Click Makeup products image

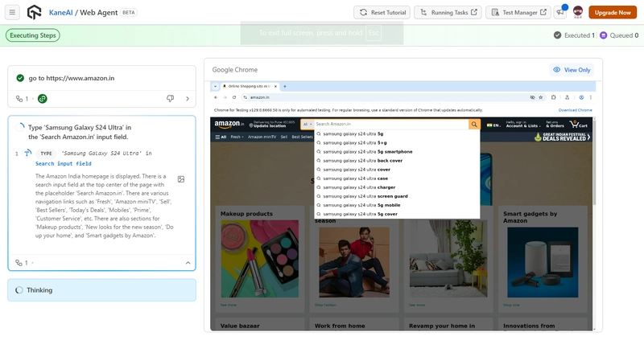(260, 258)
